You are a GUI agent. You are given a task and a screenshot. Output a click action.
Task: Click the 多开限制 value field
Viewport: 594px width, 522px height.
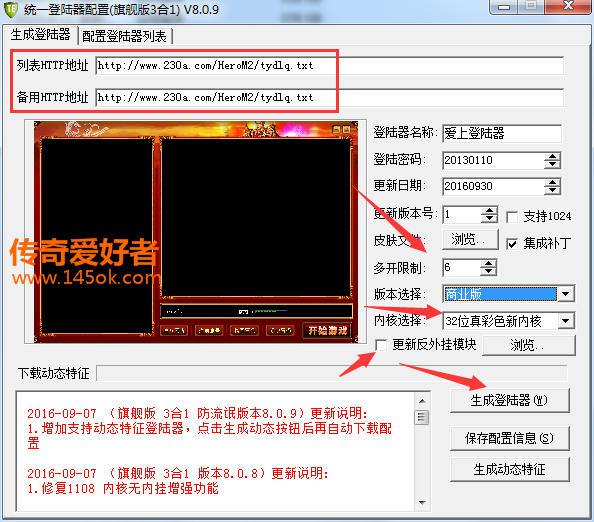[x=461, y=267]
